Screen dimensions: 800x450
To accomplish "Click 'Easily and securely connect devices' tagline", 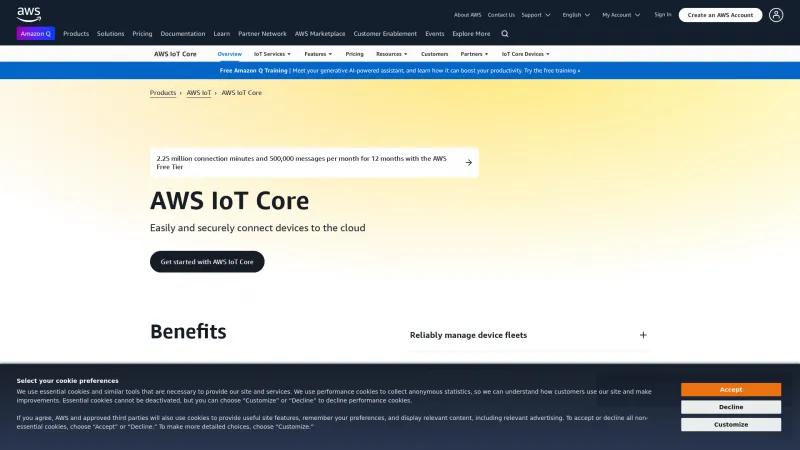I will pyautogui.click(x=258, y=228).
